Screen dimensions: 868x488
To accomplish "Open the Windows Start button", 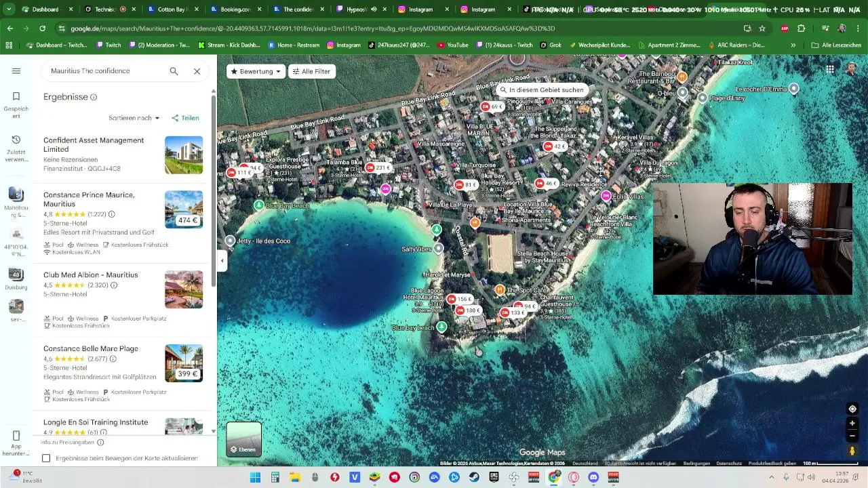I will [x=255, y=477].
